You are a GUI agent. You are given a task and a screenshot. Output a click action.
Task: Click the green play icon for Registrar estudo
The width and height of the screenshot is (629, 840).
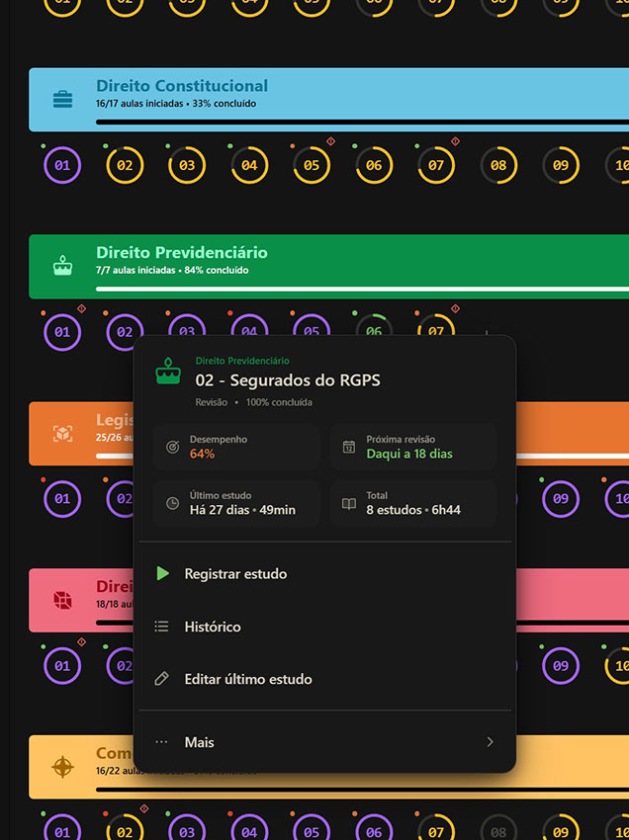162,573
